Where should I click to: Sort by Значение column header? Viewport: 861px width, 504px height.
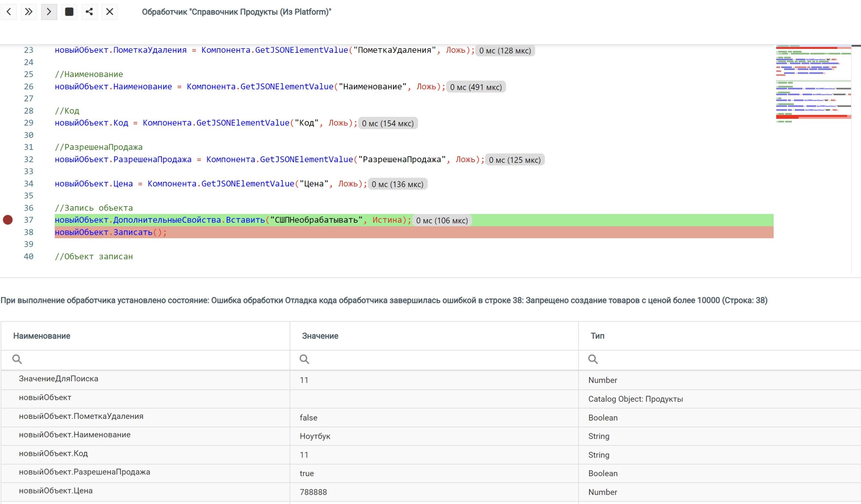tap(320, 336)
